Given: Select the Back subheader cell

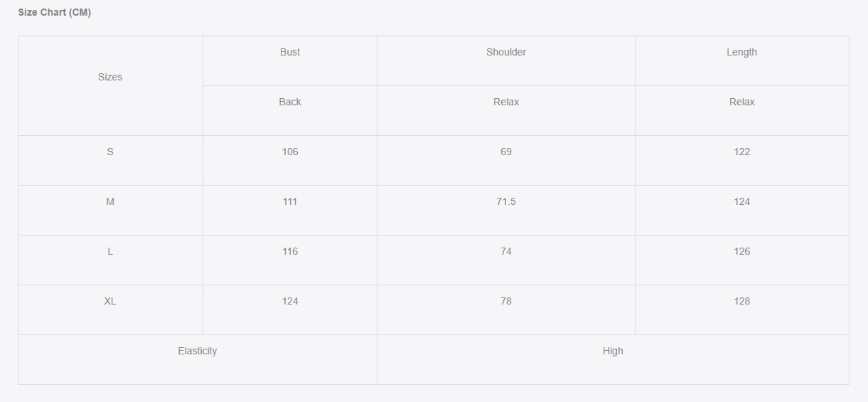Looking at the screenshot, I should tap(290, 102).
